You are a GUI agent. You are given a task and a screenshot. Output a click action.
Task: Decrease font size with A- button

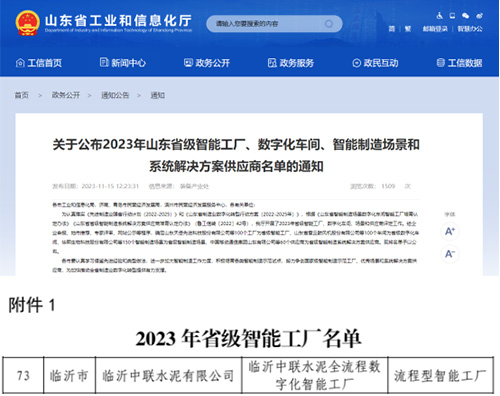[x=450, y=254]
